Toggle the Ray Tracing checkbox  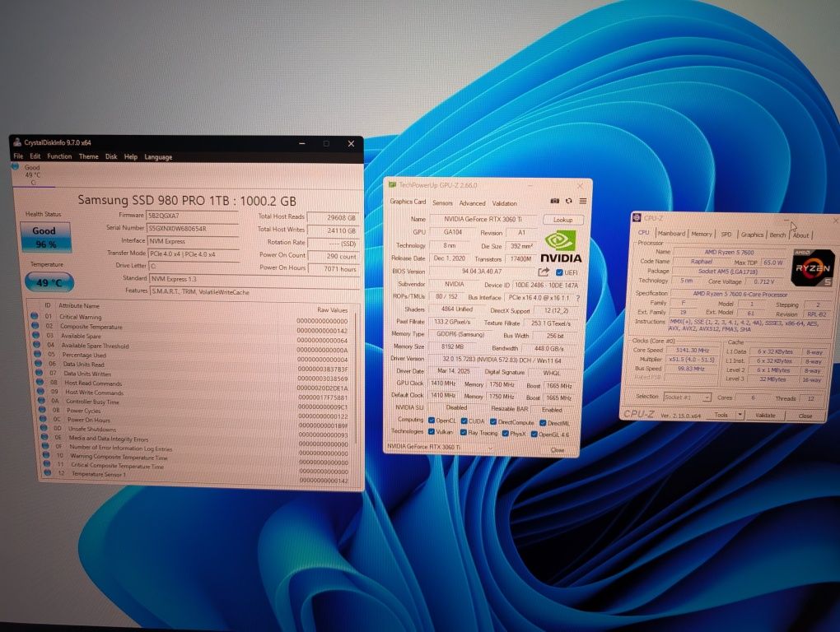464,432
